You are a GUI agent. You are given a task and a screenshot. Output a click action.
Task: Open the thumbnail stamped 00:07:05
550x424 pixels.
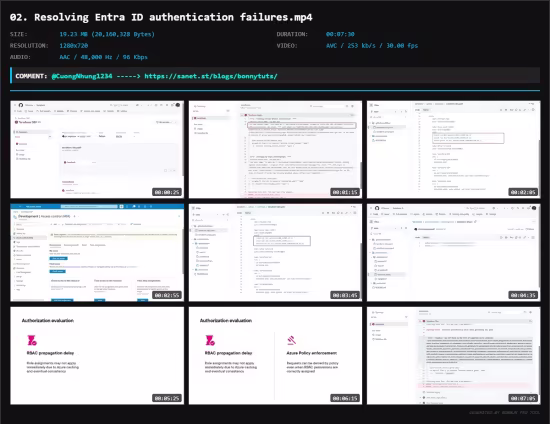[x=454, y=356]
